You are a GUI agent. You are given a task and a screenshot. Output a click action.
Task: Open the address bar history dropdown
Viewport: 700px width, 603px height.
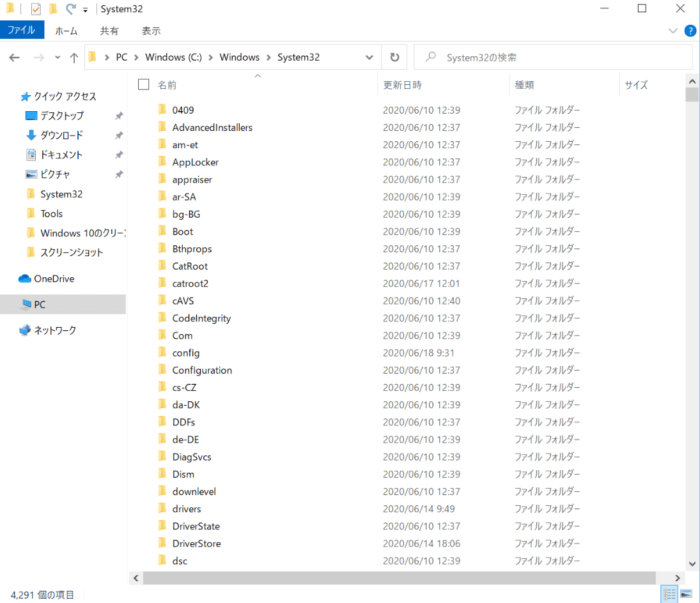pyautogui.click(x=369, y=57)
